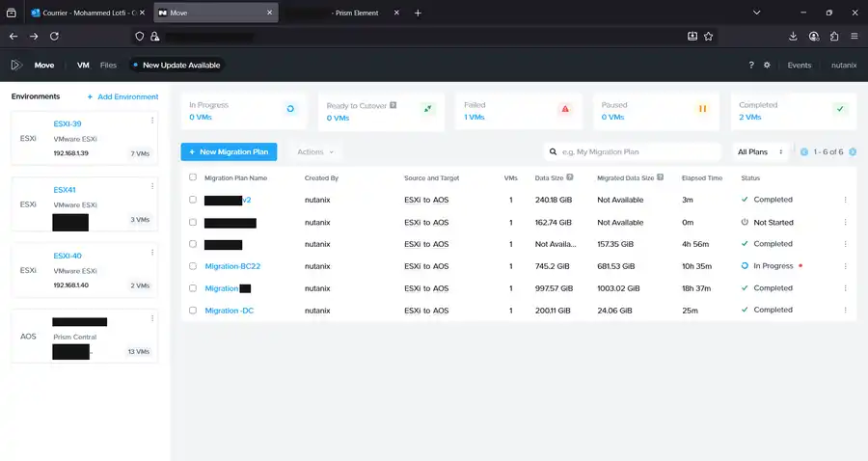Click the Completed 2 VMs count
The height and width of the screenshot is (461, 868).
pyautogui.click(x=749, y=117)
